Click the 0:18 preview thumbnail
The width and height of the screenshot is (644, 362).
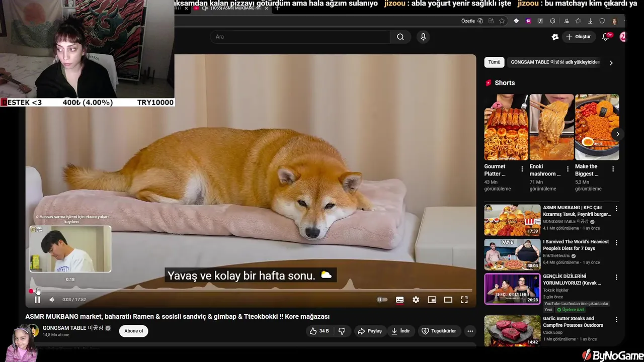click(70, 249)
